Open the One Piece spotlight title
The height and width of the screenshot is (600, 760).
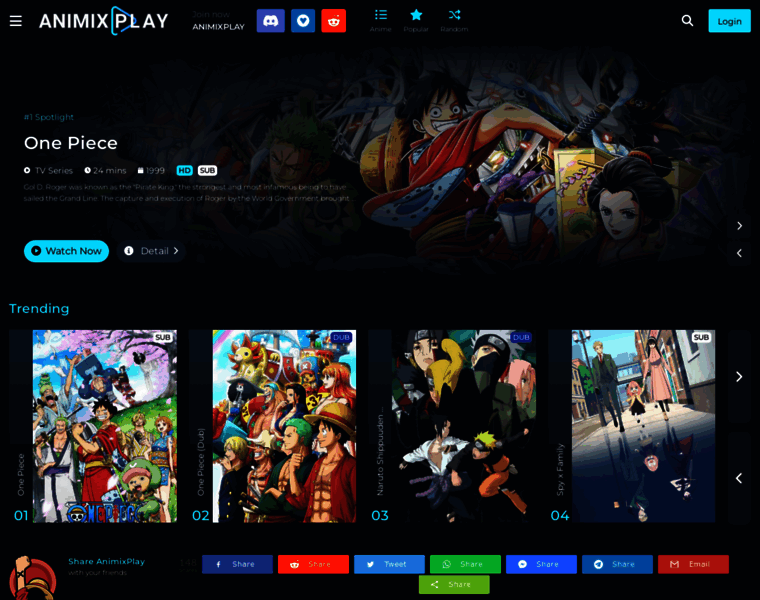coord(71,143)
